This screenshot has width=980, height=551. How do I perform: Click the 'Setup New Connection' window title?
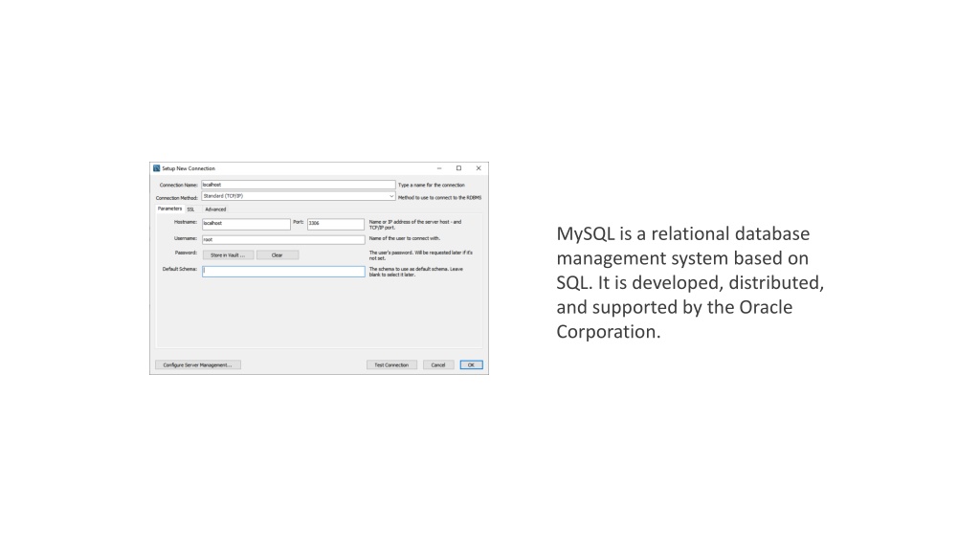189,168
